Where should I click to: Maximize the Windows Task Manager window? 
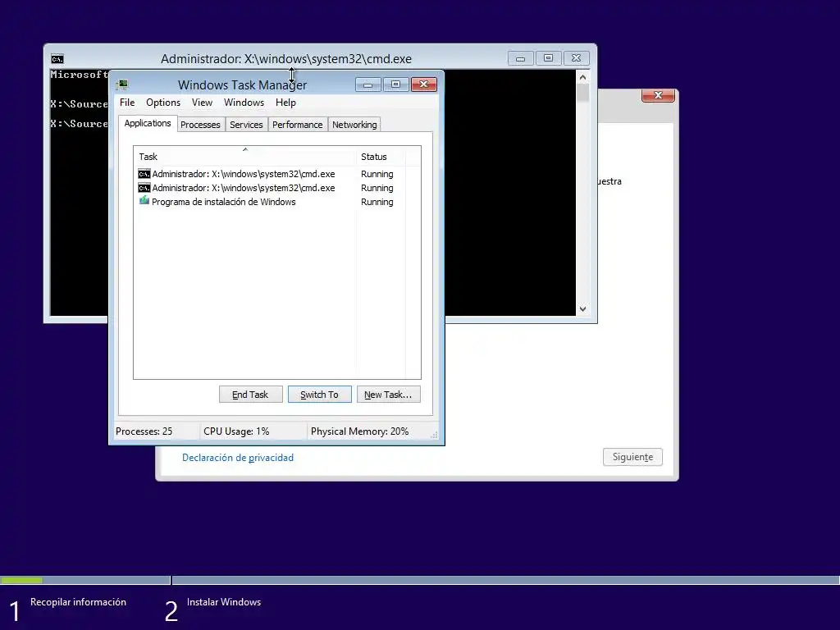(x=396, y=84)
